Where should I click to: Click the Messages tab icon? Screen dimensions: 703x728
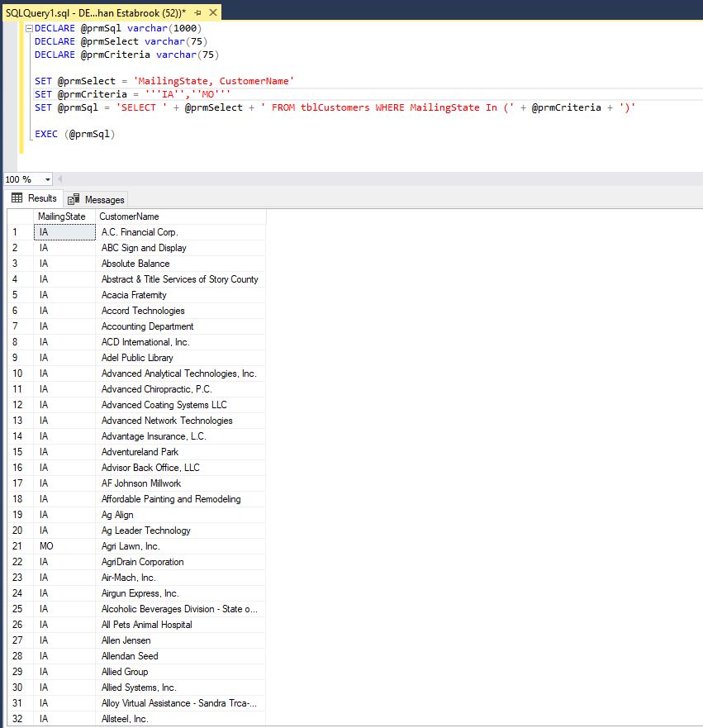point(74,199)
